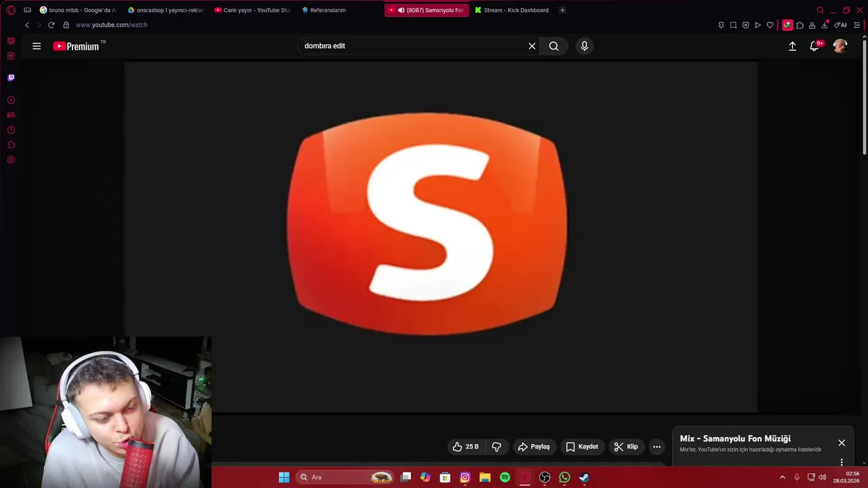Click the video player with S logo
The width and height of the screenshot is (868, 488).
(441, 237)
